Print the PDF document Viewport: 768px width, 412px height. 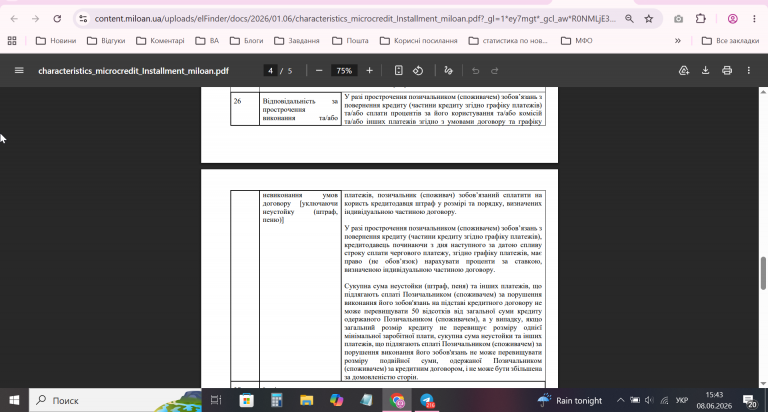(x=727, y=71)
